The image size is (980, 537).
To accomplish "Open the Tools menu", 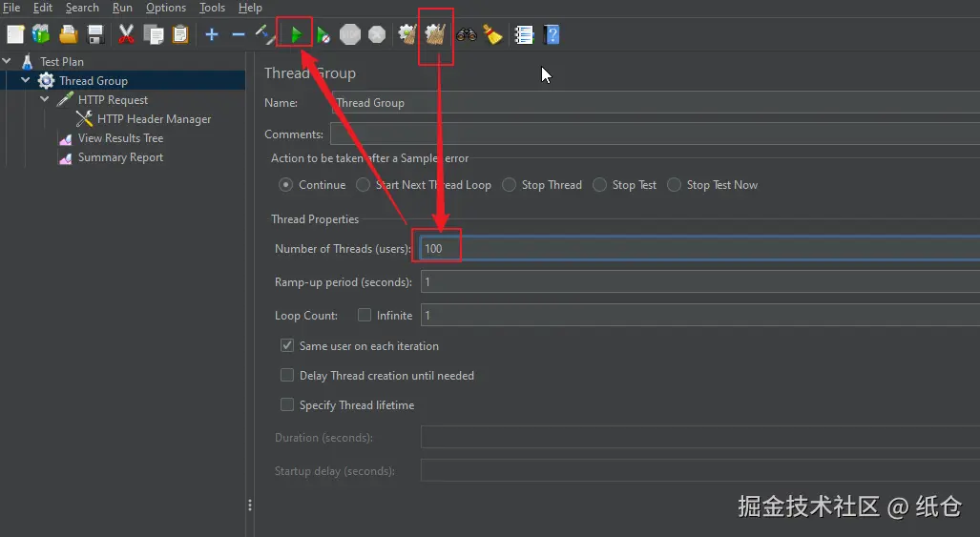I will point(212,8).
